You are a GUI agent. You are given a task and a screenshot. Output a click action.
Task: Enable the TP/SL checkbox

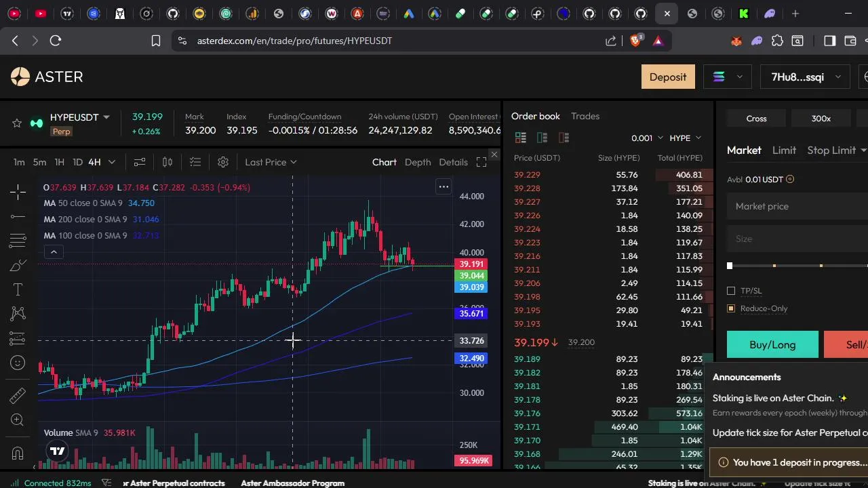(731, 291)
